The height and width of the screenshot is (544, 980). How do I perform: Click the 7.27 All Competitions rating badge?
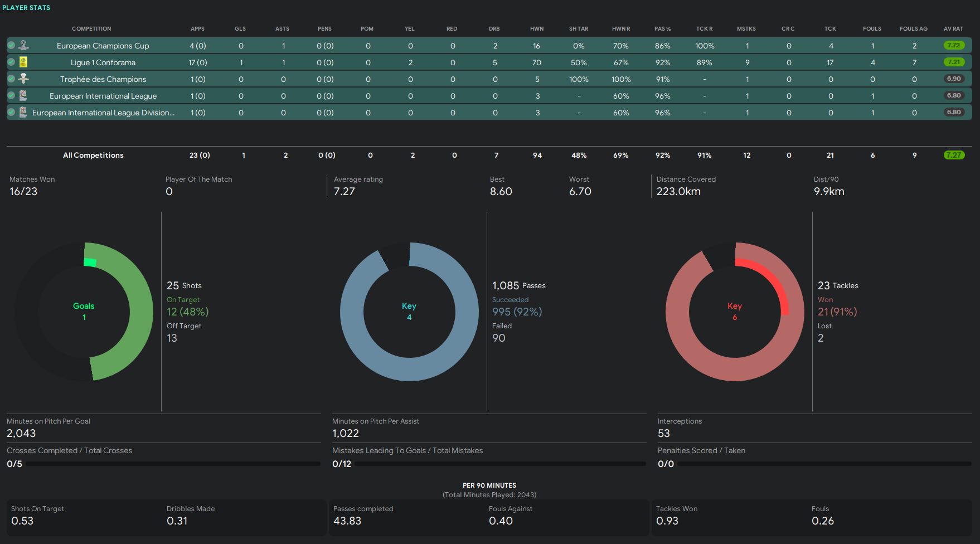(x=953, y=156)
